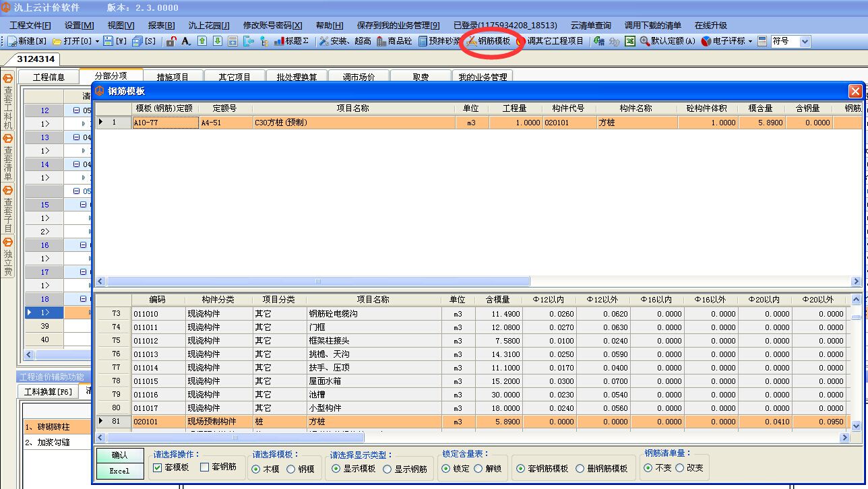868x489 pixels.
Task: Click the teal export arrow icon
Action: (248, 41)
